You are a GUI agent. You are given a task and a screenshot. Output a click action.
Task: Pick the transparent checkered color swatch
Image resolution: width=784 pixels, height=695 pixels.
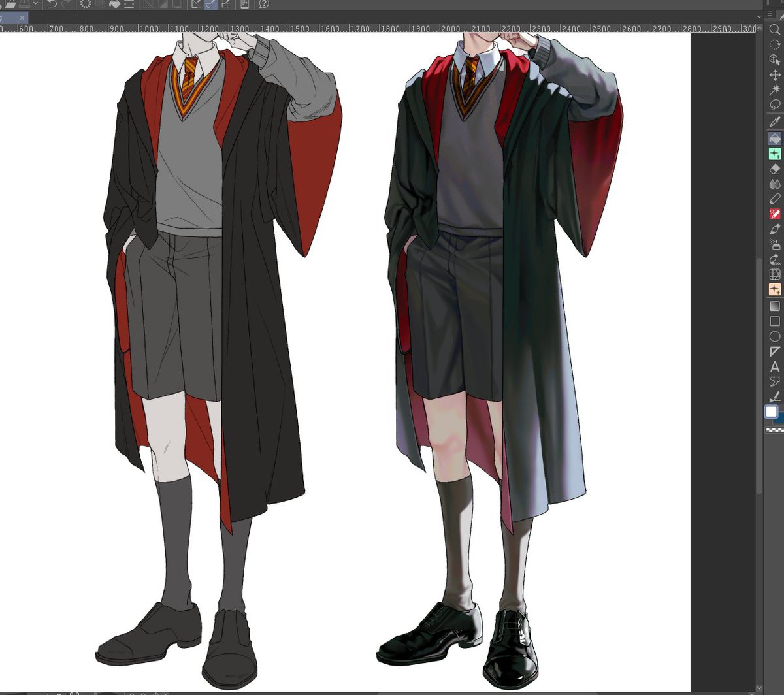click(775, 430)
